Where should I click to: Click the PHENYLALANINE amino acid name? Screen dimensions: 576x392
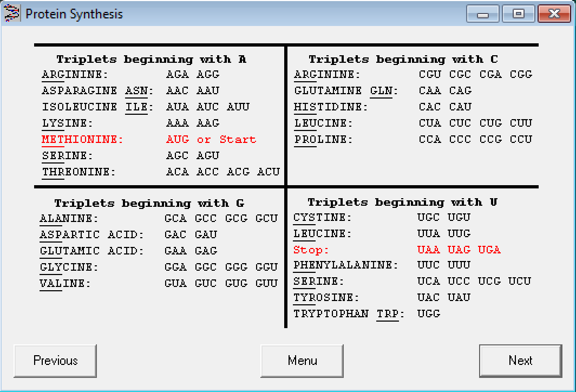345,265
